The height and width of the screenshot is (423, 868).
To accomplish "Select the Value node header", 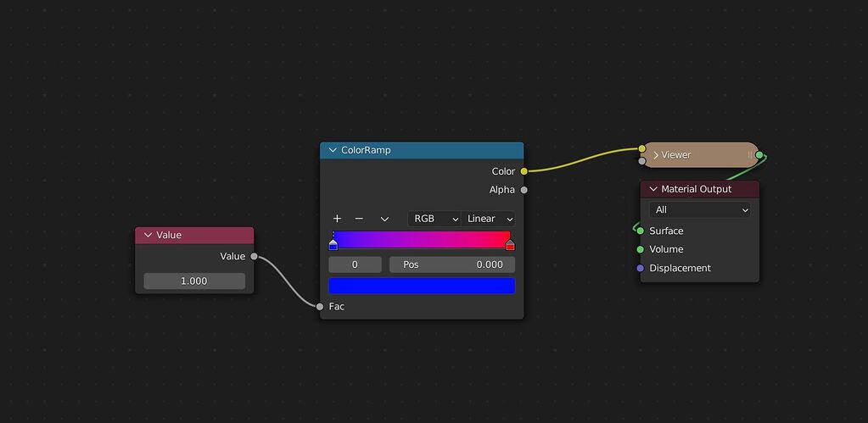I will click(x=194, y=235).
